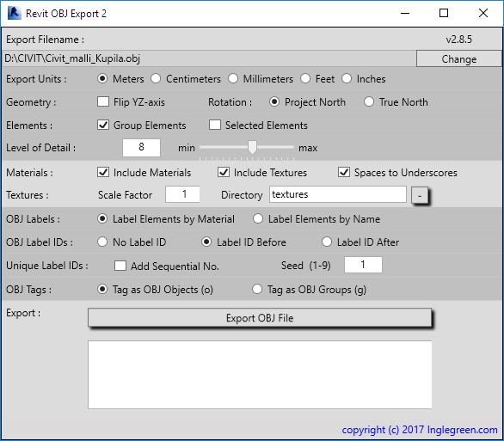The height and width of the screenshot is (441, 504).
Task: Click the textures Directory input field
Action: (x=338, y=194)
